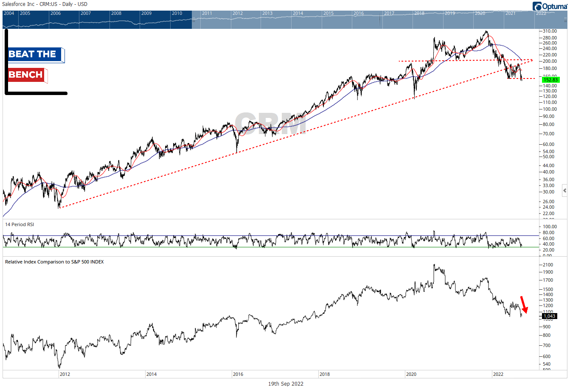
Task: Expand the side panel arrow at right edge
Action: (x=564, y=190)
